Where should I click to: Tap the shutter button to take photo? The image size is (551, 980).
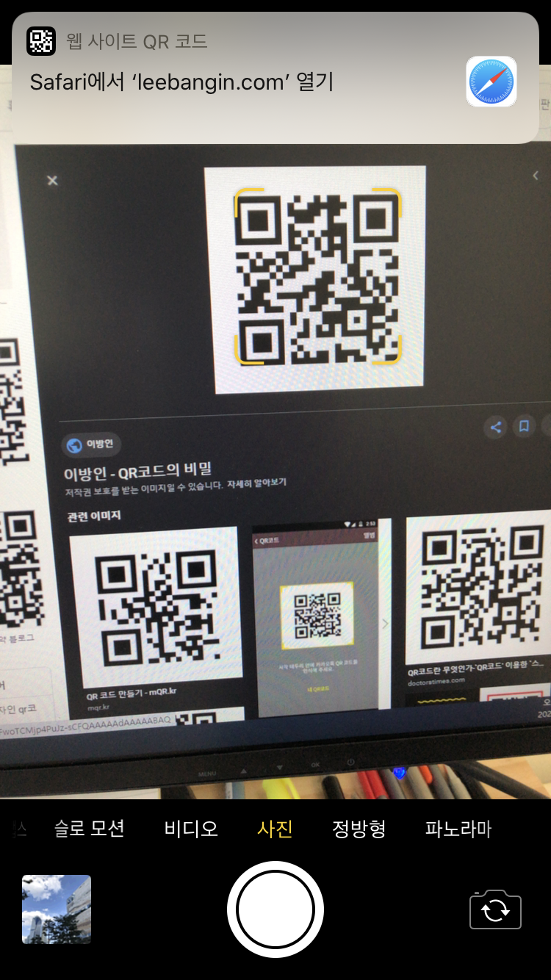pyautogui.click(x=275, y=909)
